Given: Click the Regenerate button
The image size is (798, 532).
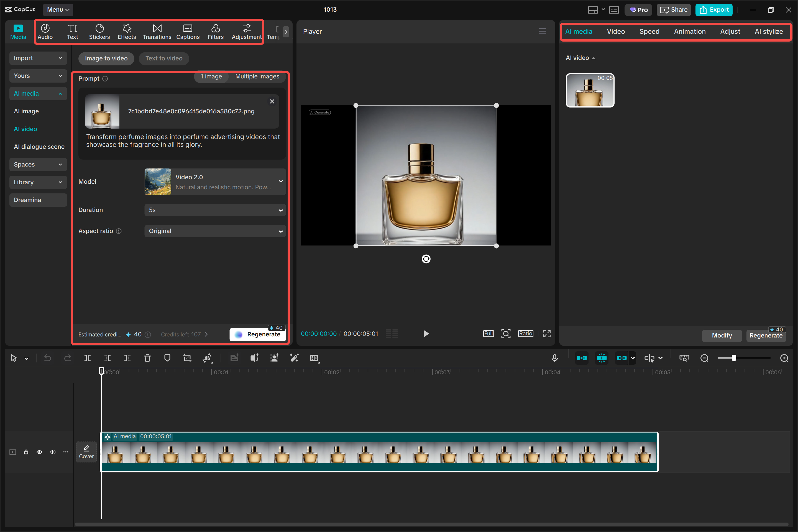Looking at the screenshot, I should [x=257, y=334].
